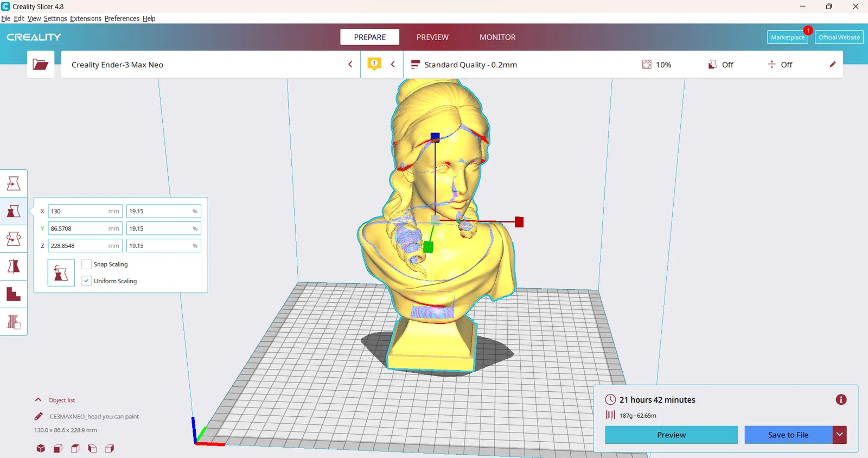
Task: Open the Preferences menu
Action: pos(122,18)
